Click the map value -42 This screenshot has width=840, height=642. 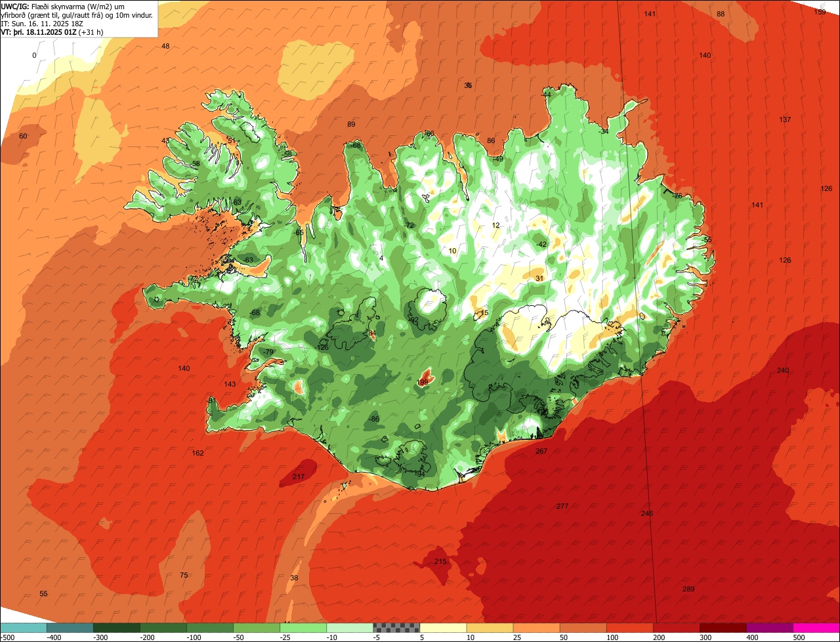(541, 244)
